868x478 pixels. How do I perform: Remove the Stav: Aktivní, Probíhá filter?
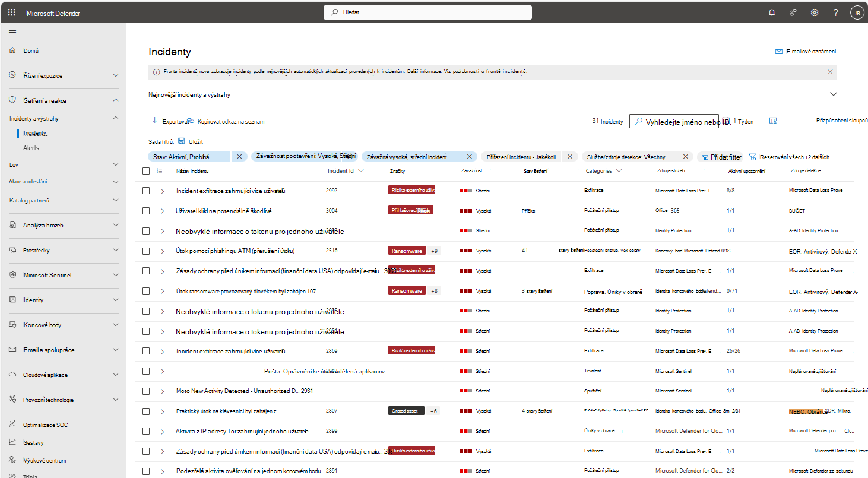(239, 157)
